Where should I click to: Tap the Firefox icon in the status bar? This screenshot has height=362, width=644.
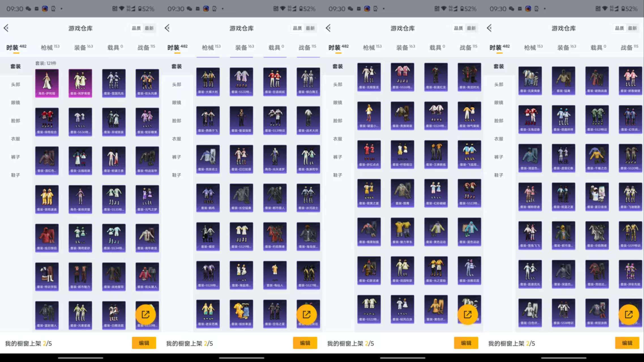[x=45, y=9]
